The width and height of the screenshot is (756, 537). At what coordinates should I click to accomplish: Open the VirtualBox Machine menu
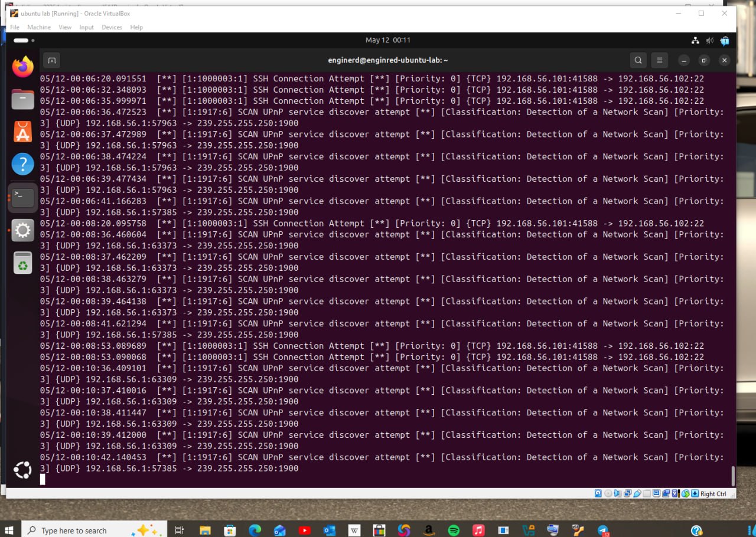(x=39, y=27)
